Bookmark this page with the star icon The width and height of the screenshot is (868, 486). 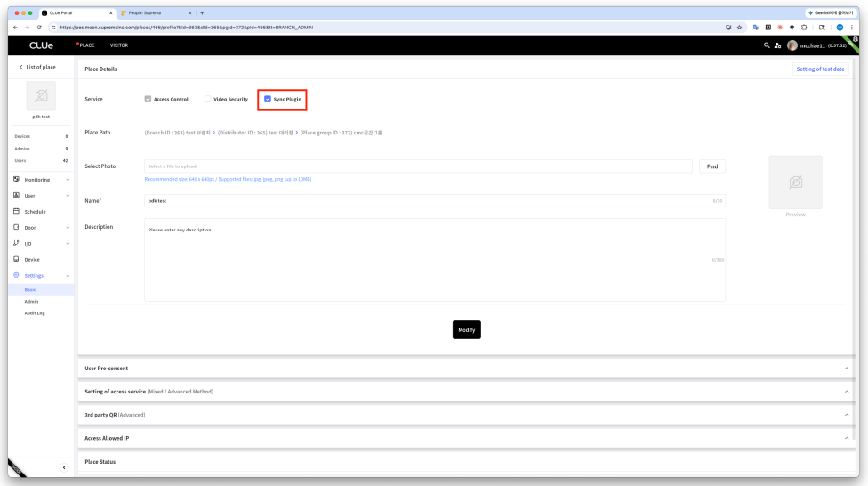[x=740, y=28]
